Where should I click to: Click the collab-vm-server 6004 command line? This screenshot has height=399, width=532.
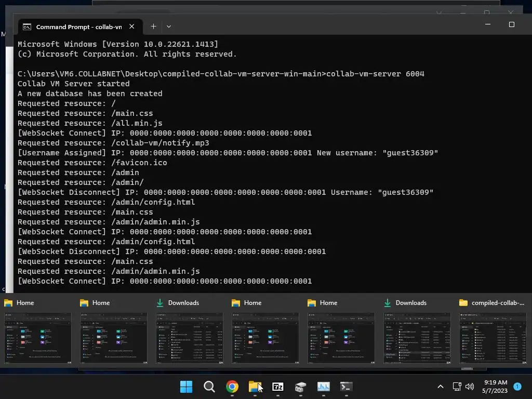coord(221,74)
